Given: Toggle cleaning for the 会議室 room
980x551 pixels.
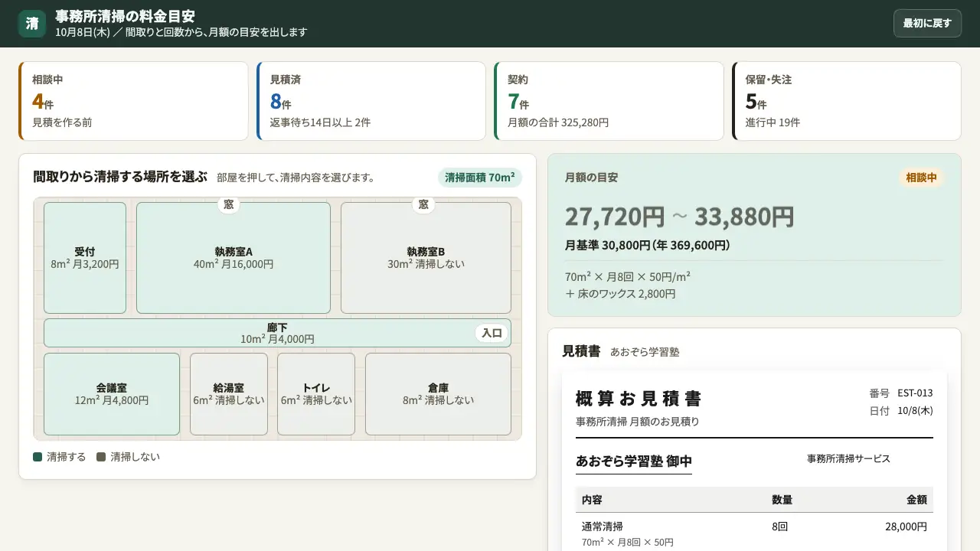Looking at the screenshot, I should [112, 394].
